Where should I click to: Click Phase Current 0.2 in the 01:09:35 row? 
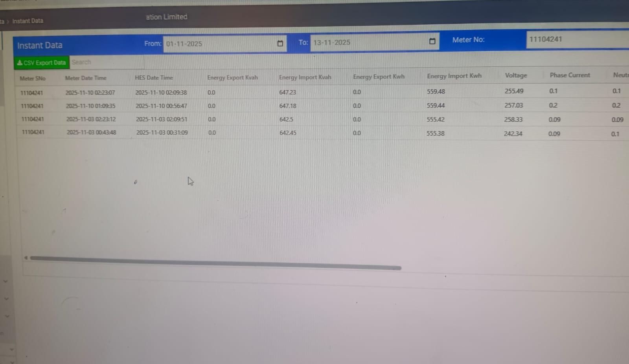(553, 105)
